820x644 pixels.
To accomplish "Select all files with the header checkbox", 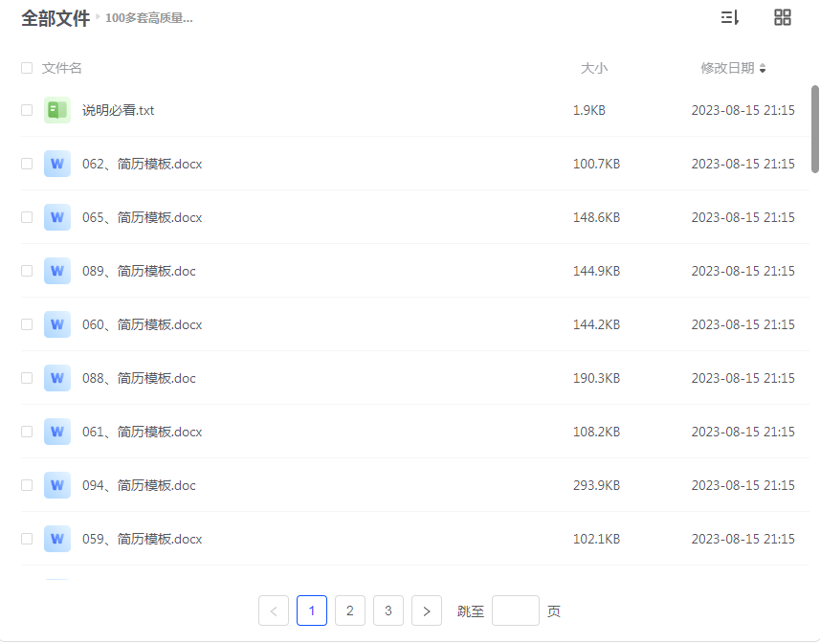I will pyautogui.click(x=27, y=68).
